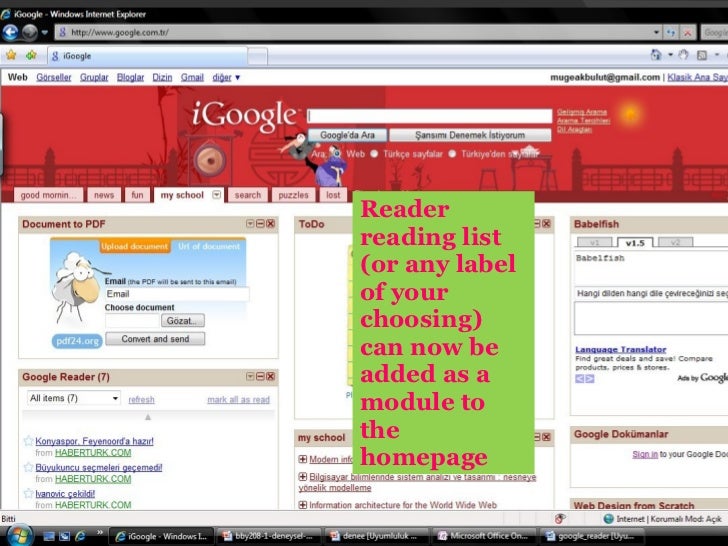
Task: Click the Refresh page icon
Action: tap(671, 32)
